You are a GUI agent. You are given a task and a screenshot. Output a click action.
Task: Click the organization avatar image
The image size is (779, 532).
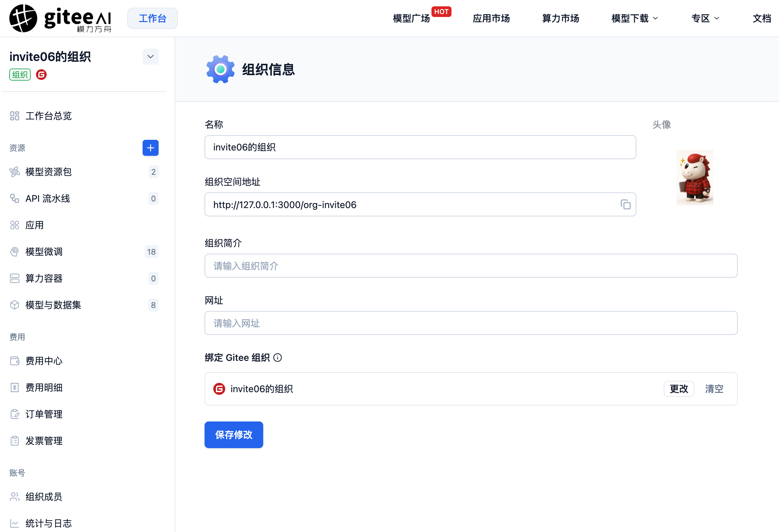tap(694, 177)
